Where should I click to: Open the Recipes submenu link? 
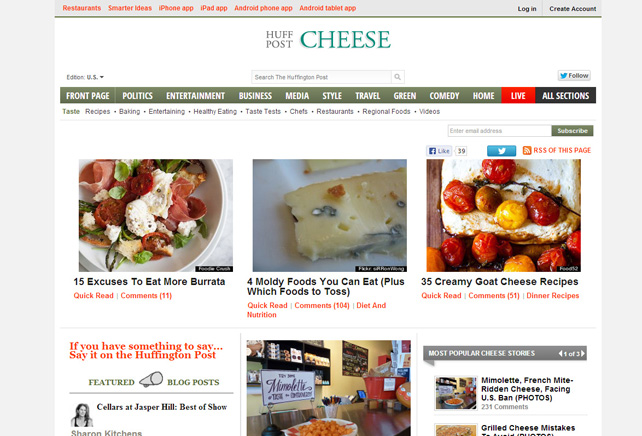[x=97, y=111]
